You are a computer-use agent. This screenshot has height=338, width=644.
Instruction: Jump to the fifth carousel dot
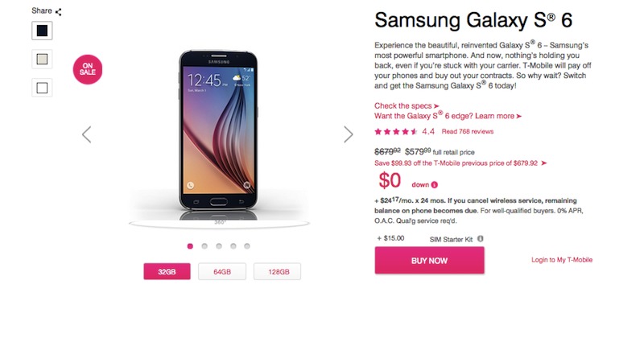(247, 246)
